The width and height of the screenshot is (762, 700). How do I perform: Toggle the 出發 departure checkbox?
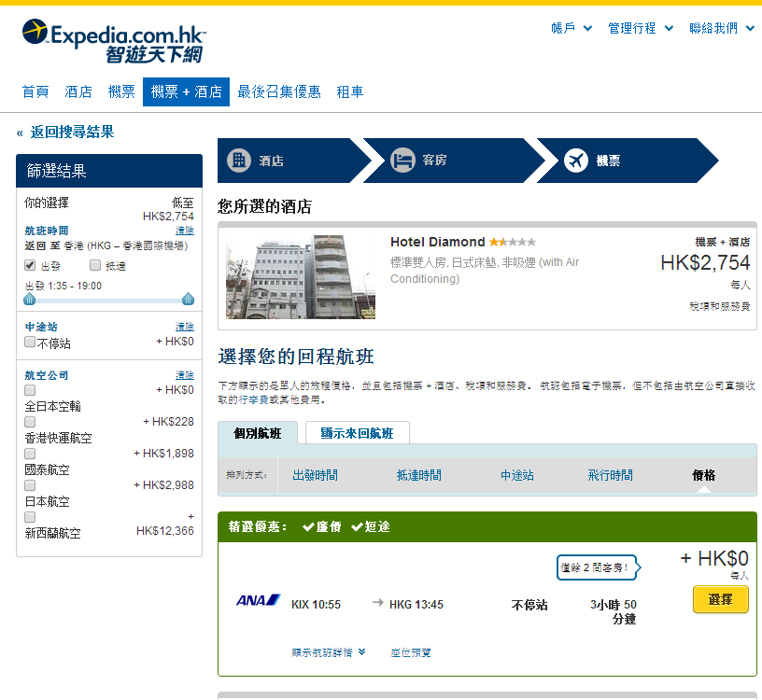(x=30, y=265)
